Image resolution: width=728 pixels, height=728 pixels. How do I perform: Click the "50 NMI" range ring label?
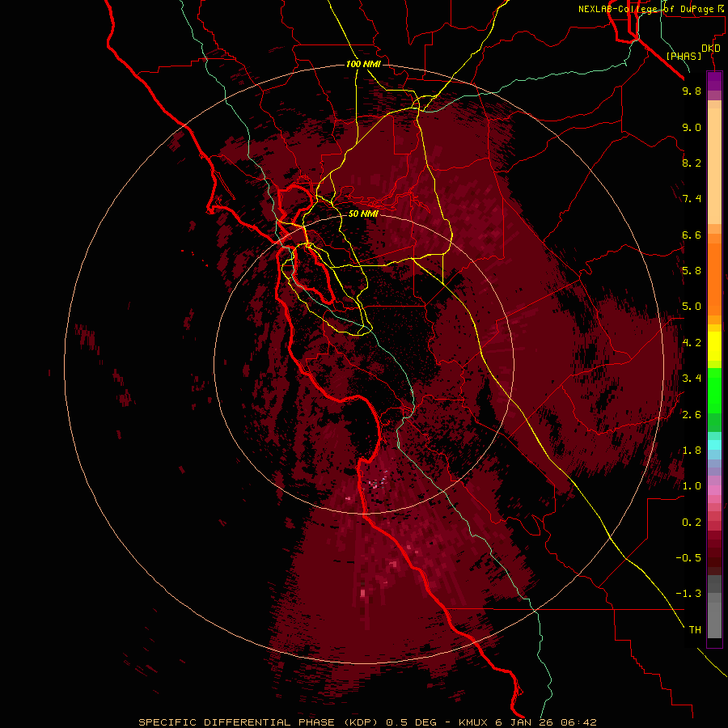click(x=363, y=214)
